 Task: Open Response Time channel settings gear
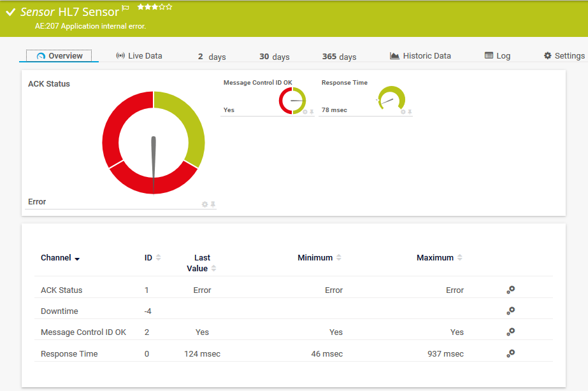pyautogui.click(x=510, y=353)
